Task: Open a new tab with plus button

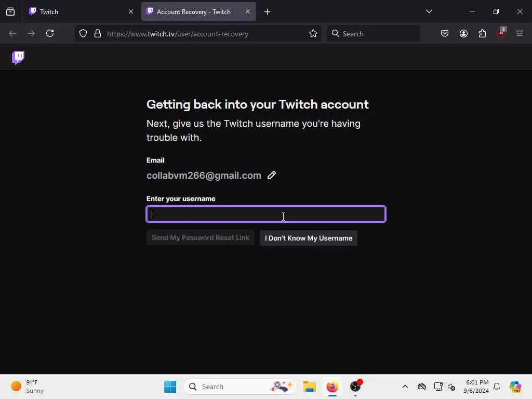Action: (x=267, y=12)
